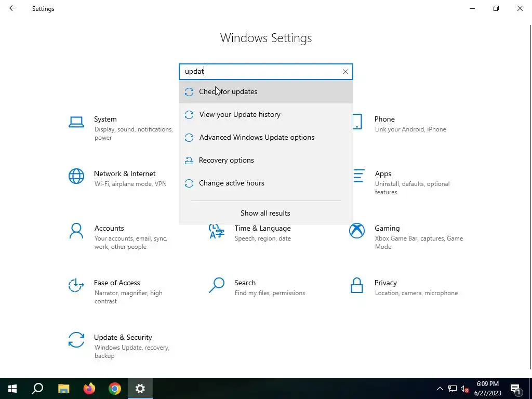The image size is (532, 399).
Task: Click the 'Find my files, permissions' text
Action: (x=270, y=293)
